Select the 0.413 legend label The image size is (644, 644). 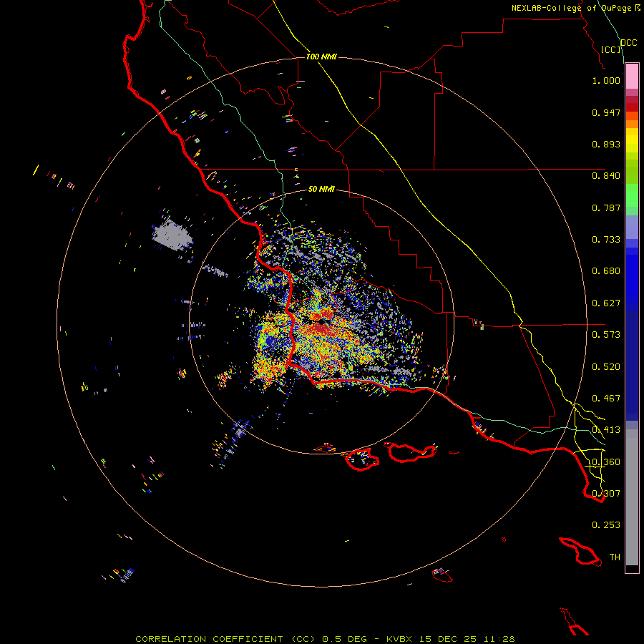pyautogui.click(x=606, y=430)
